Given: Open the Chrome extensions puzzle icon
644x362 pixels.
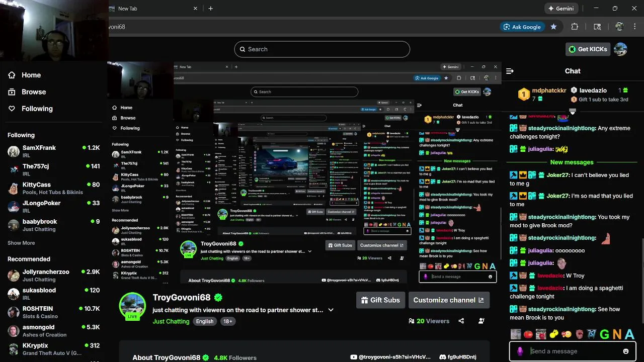Looking at the screenshot, I should (x=575, y=27).
